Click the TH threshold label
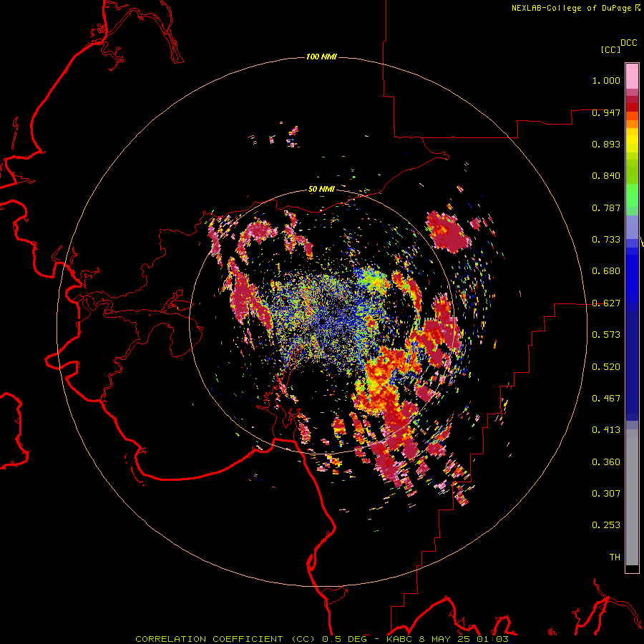644x644 pixels. pos(615,557)
